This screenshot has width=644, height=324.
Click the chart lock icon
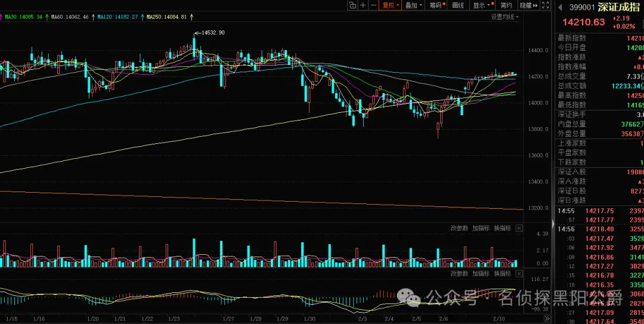pyautogui.click(x=352, y=5)
